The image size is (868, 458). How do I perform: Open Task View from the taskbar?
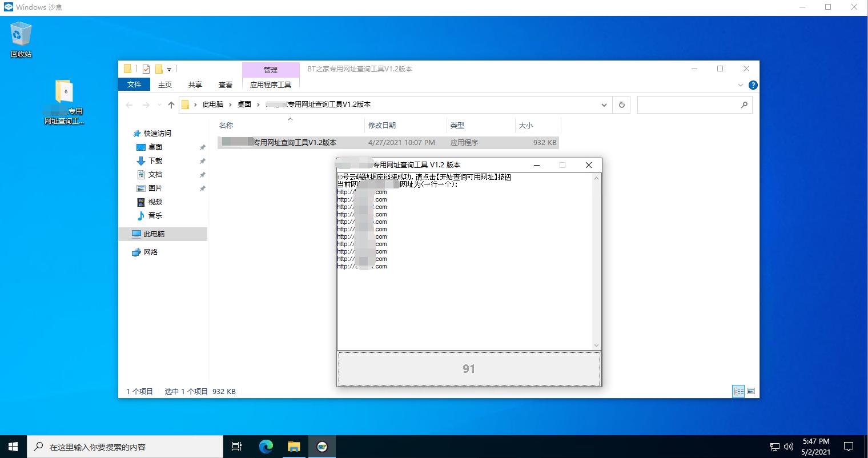click(x=236, y=446)
